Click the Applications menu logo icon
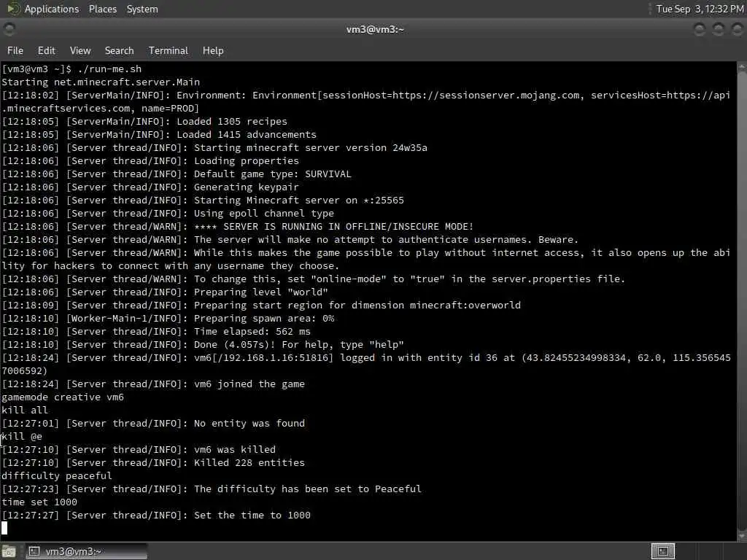This screenshot has width=747, height=560. [13, 9]
